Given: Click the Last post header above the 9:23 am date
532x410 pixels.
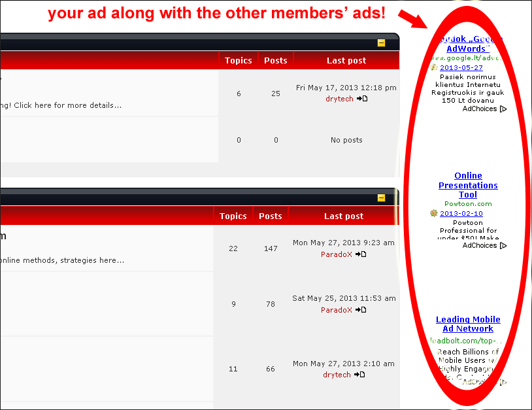Looking at the screenshot, I should pyautogui.click(x=344, y=216).
